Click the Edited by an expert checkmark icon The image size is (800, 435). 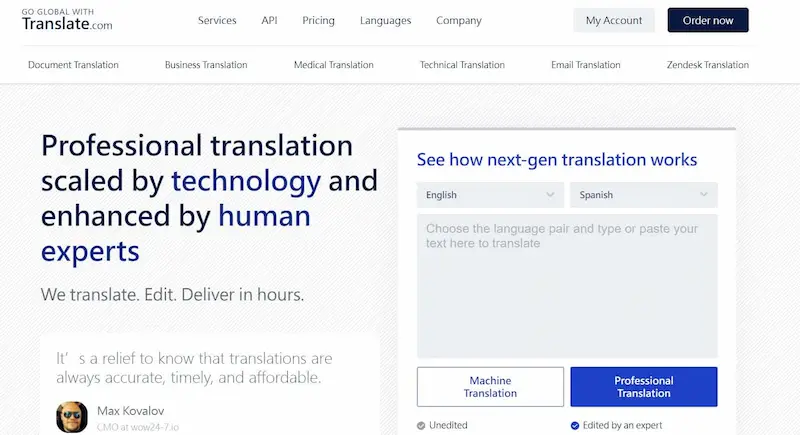point(574,425)
